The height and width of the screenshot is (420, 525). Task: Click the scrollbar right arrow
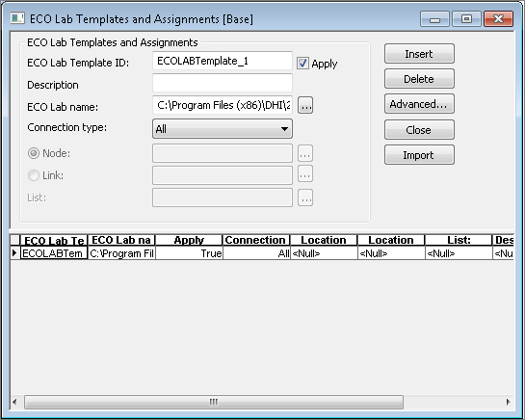(509, 402)
